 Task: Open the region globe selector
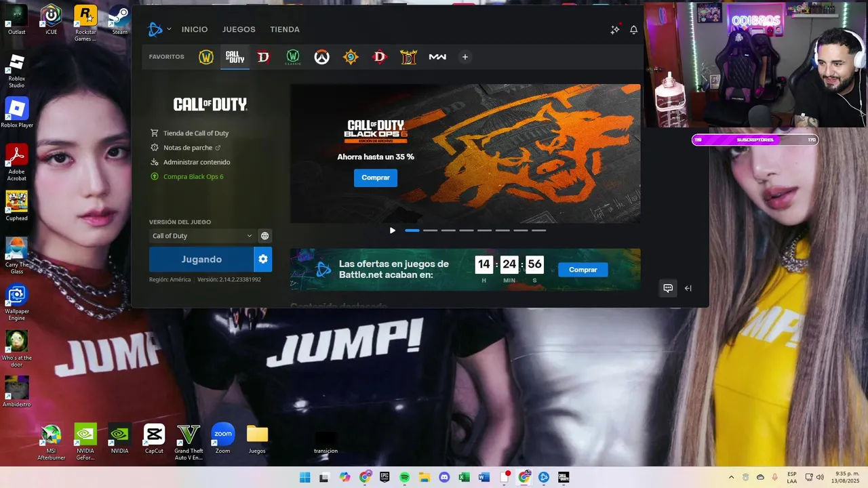point(265,236)
